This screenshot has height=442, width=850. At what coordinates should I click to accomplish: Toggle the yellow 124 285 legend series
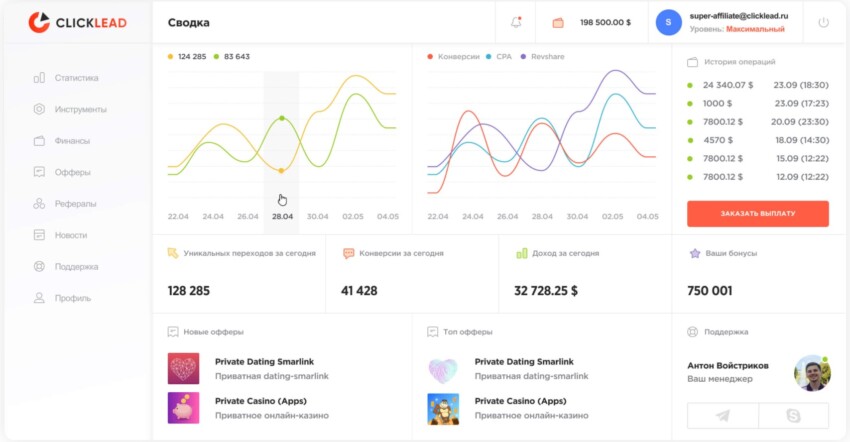(x=187, y=56)
